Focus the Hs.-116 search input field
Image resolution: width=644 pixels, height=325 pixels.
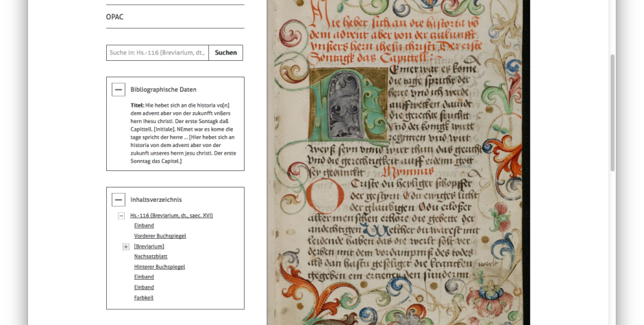coord(158,53)
